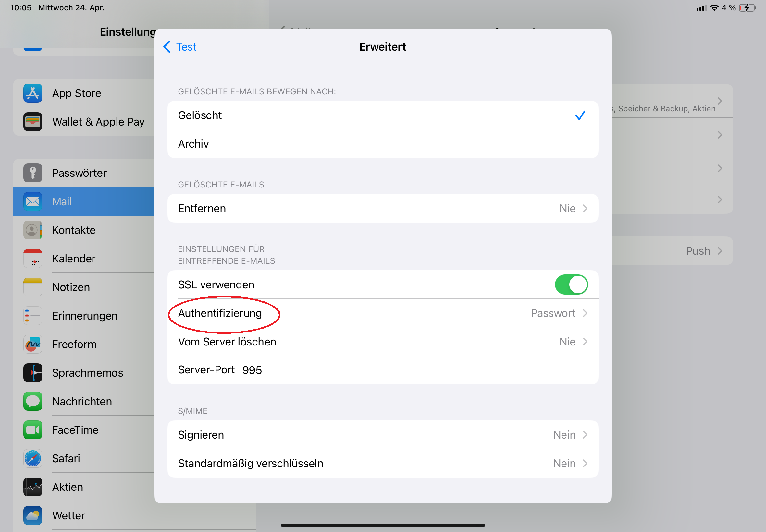Screen dimensions: 766x532
Task: Open Vom Server löschen options
Action: pos(383,342)
